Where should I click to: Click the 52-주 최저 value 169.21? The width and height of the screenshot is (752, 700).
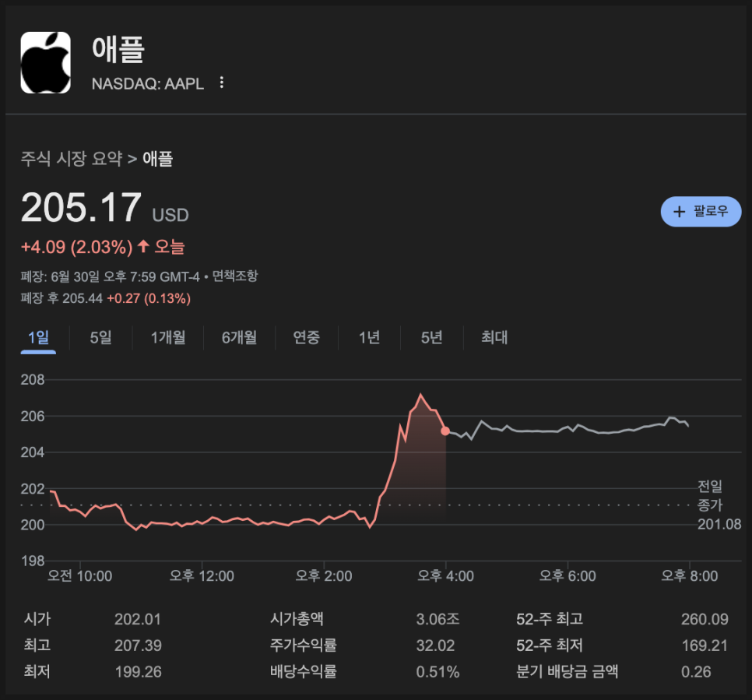point(705,645)
